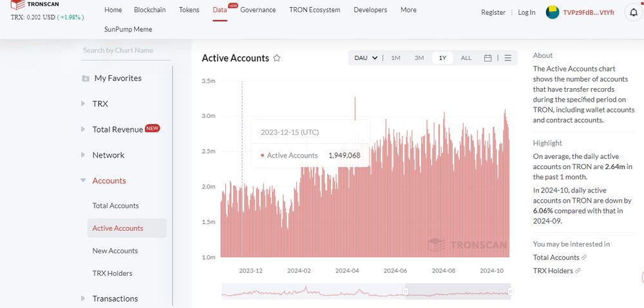This screenshot has width=644, height=308.
Task: Open My Favorites section
Action: [x=118, y=78]
